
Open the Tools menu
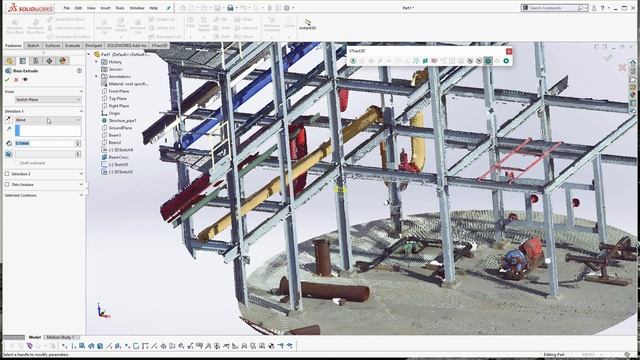[x=120, y=8]
